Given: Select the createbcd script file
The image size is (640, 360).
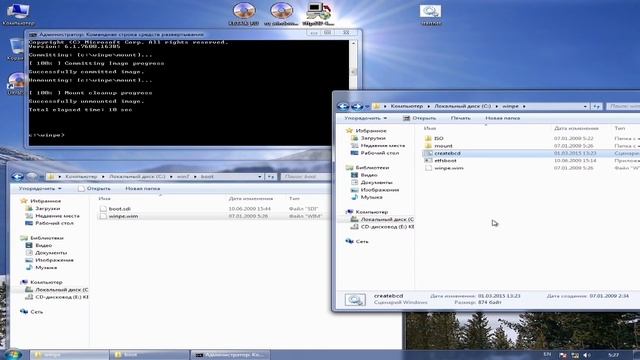Looking at the screenshot, I should (447, 153).
